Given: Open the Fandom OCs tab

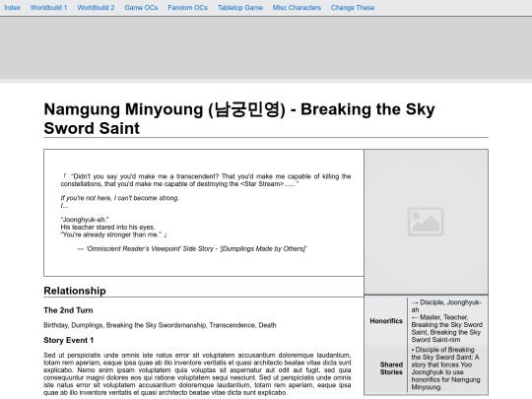Looking at the screenshot, I should (187, 8).
